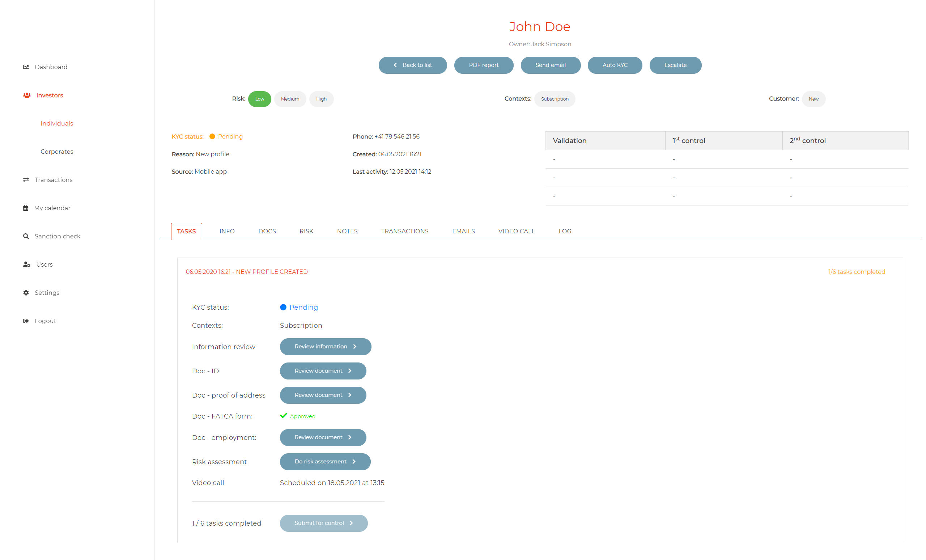Image resolution: width=926 pixels, height=560 pixels.
Task: Open Users via the sidebar icon
Action: (x=27, y=264)
